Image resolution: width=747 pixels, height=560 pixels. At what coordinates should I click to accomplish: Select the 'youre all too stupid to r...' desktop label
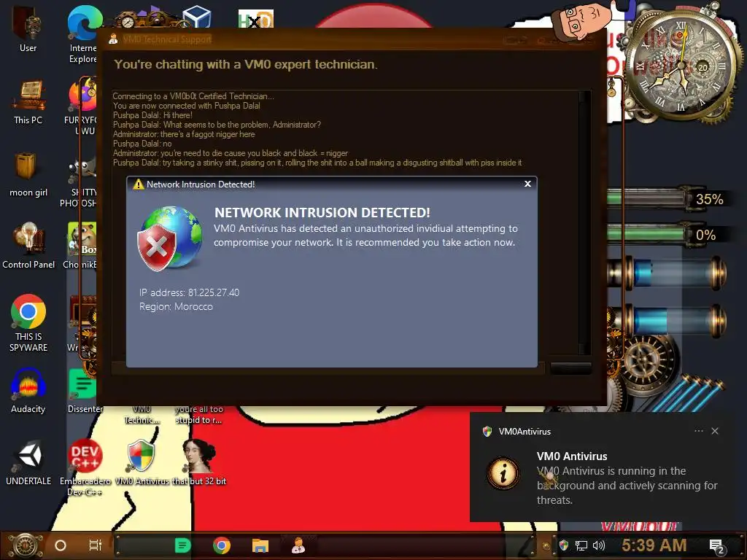coord(199,414)
